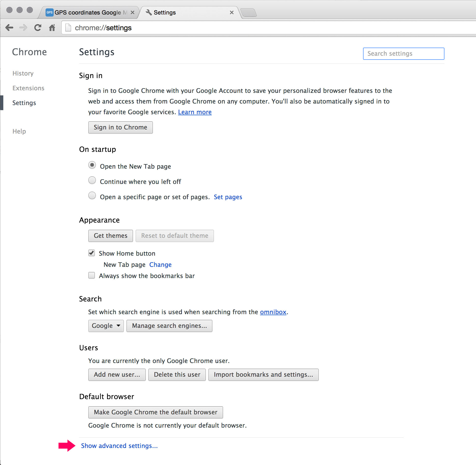Viewport: 476px width, 465px height.
Task: Click the wrench icon on Settings tab
Action: (149, 12)
